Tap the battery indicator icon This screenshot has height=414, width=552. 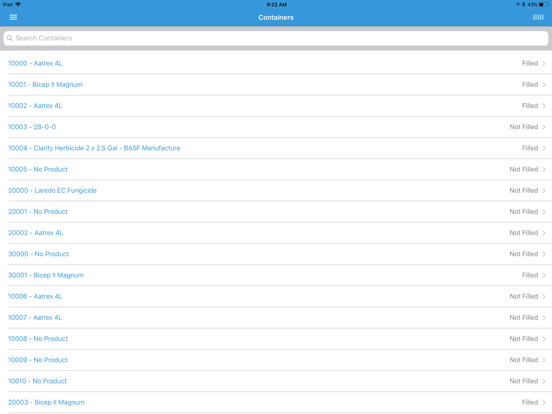[544, 5]
